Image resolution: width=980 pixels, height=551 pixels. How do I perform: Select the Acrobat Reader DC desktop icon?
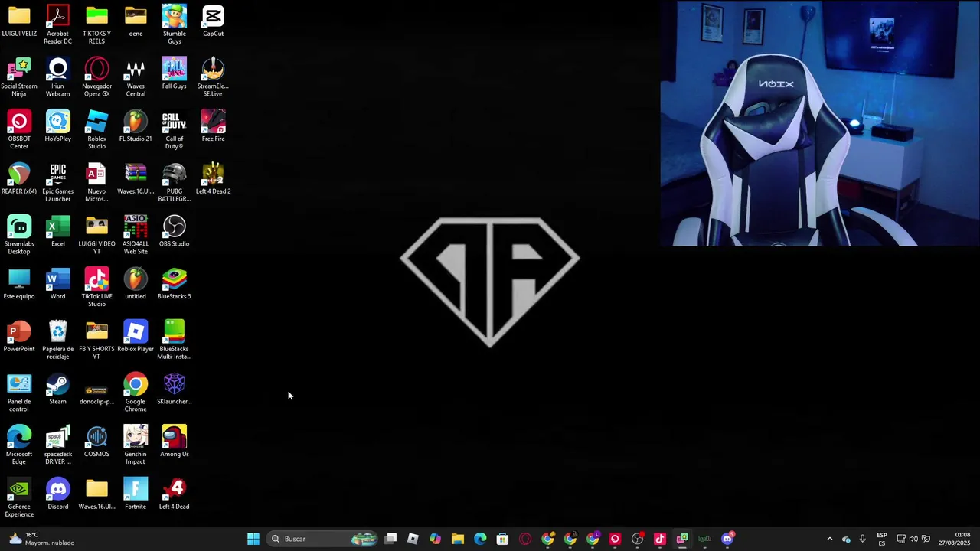(57, 24)
